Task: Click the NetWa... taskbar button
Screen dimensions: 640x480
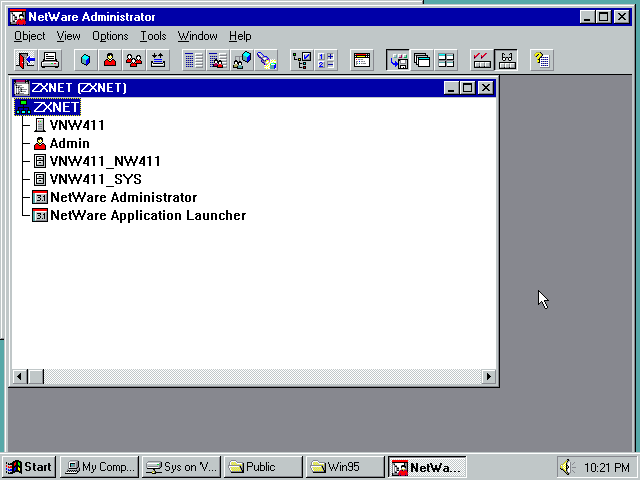Action: tap(427, 467)
